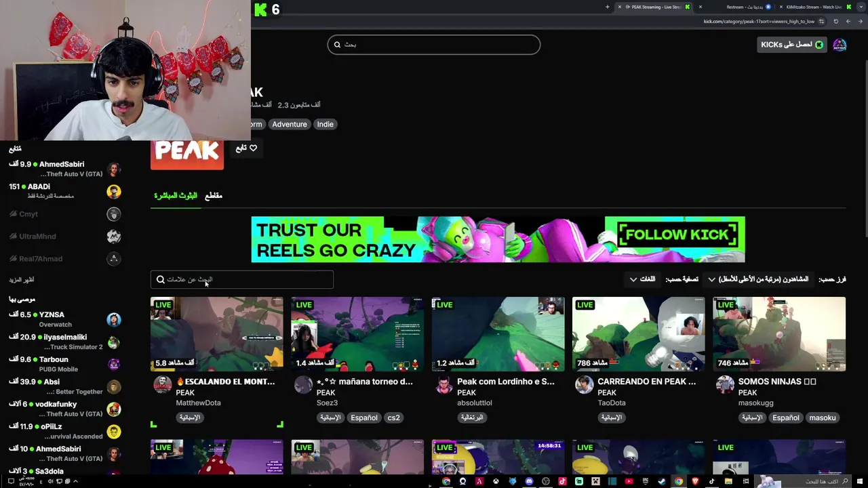The image size is (868, 488).
Task: Click the FOLLOW KICK banner button
Action: click(675, 235)
